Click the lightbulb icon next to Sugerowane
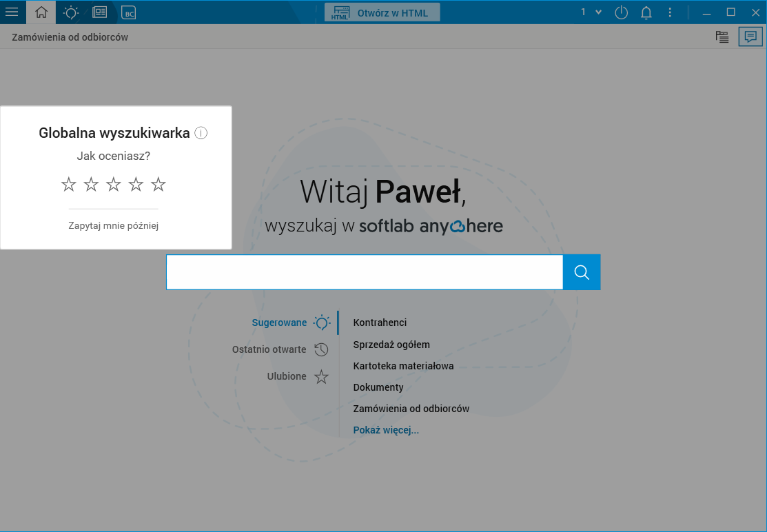The width and height of the screenshot is (767, 532). click(x=322, y=323)
